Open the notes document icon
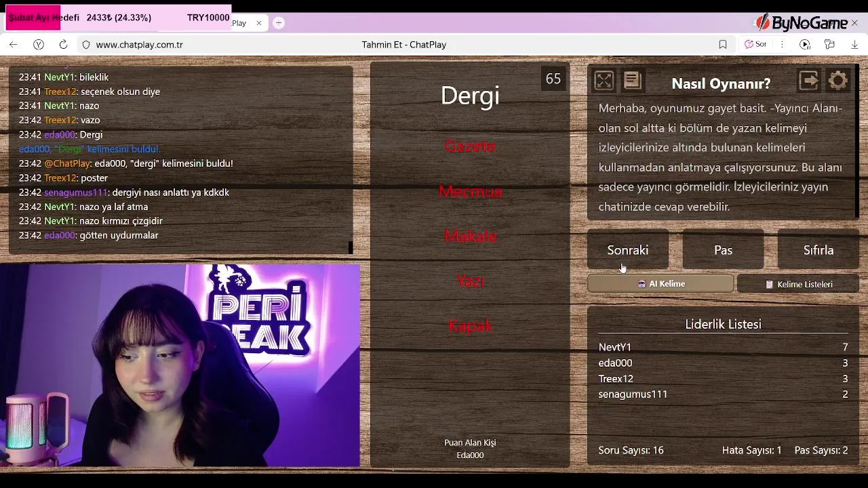Viewport: 868px width, 488px height. pyautogui.click(x=633, y=81)
